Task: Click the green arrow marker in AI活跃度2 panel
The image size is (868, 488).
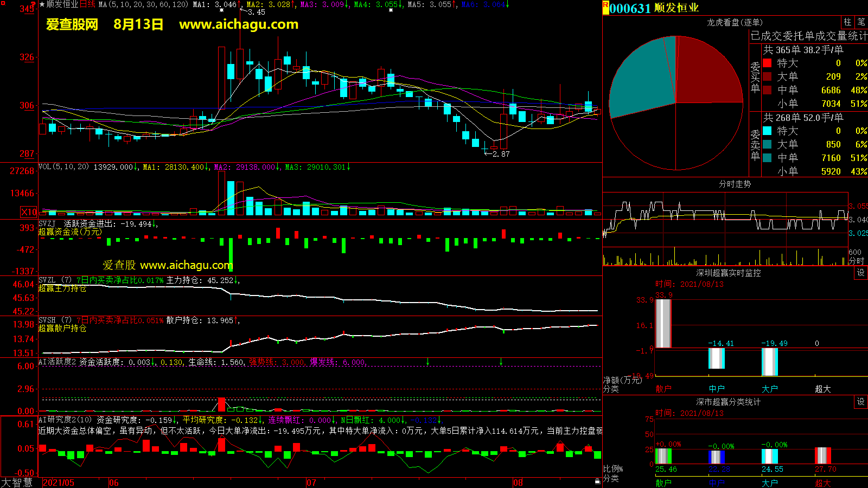Action: click(428, 362)
